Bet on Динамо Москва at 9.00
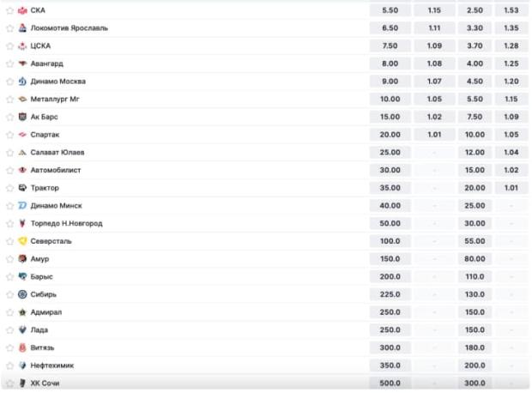Image resolution: width=532 pixels, height=393 pixels. click(390, 82)
